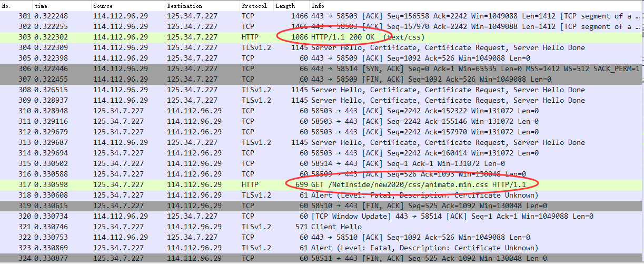Select packet 324 FIN, ACK from 58511
Image resolution: width=644 pixels, height=264 pixels.
[322, 258]
